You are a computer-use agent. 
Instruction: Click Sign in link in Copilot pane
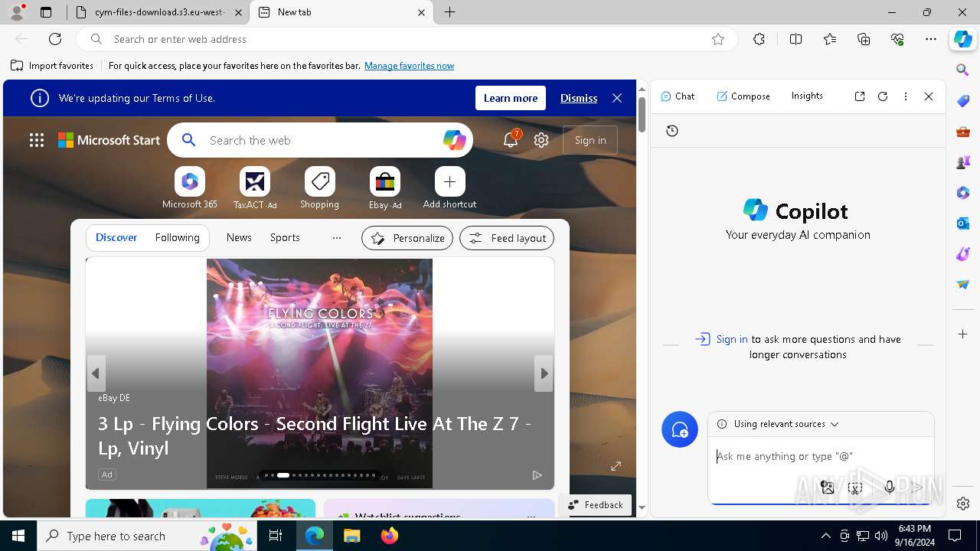(732, 339)
